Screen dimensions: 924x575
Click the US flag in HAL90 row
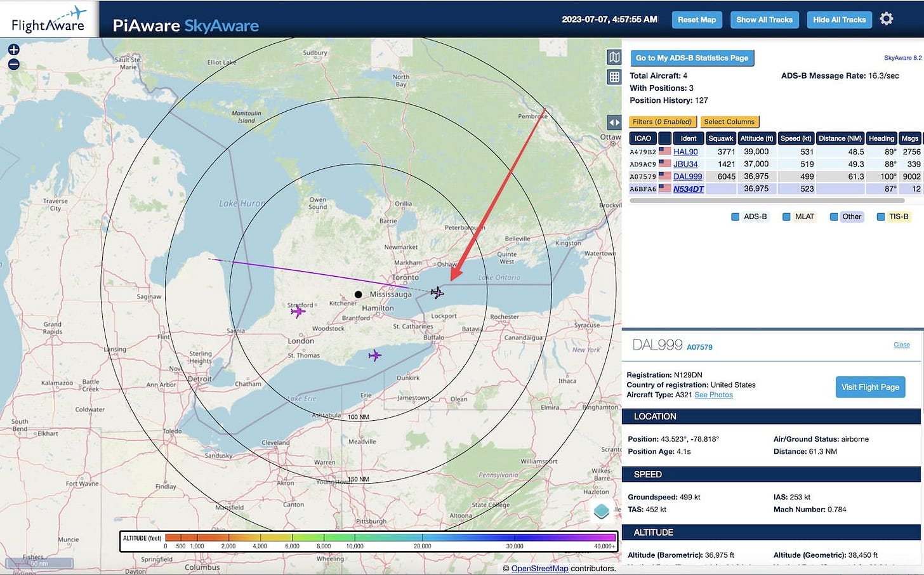point(664,152)
